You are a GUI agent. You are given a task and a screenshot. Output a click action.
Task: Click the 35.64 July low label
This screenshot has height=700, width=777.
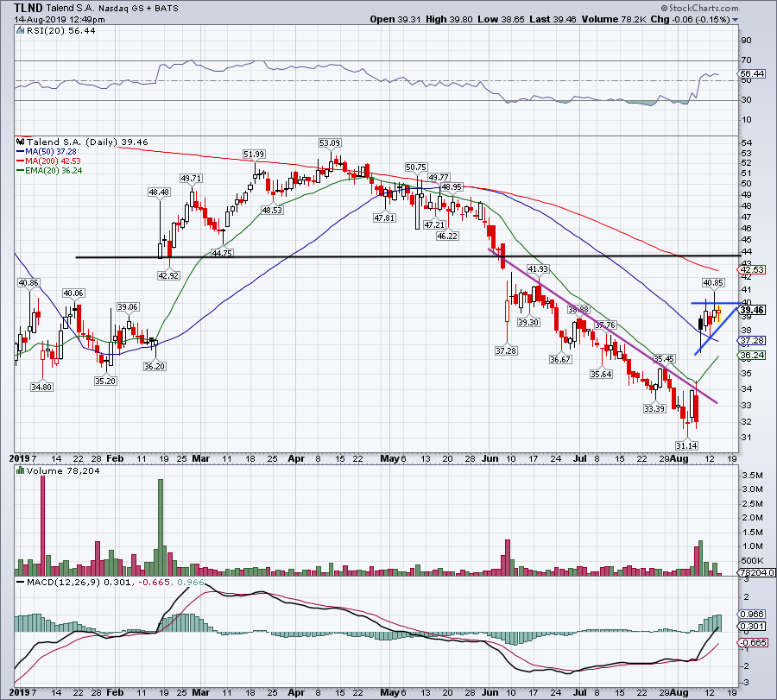(601, 375)
